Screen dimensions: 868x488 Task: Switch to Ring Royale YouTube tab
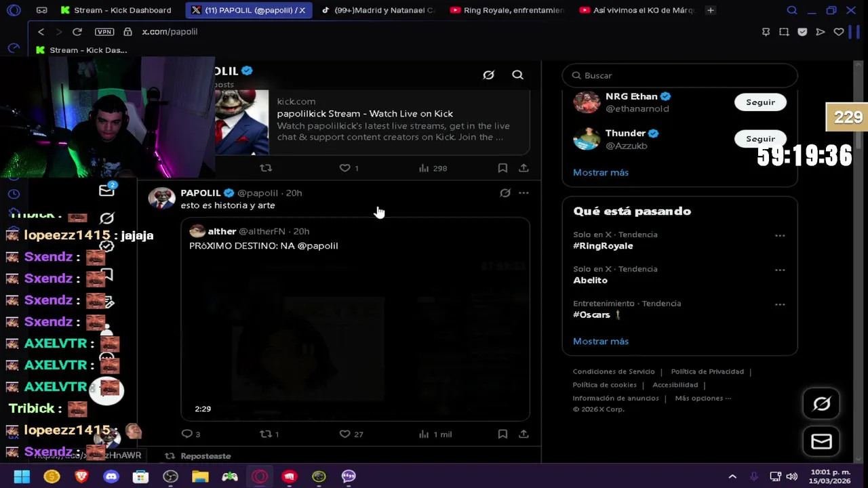[507, 10]
